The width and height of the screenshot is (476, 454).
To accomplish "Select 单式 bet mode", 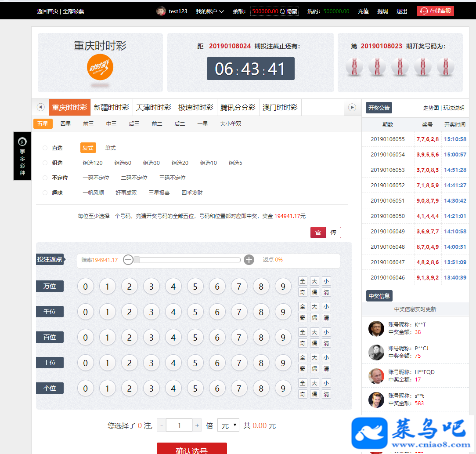I will 110,148.
